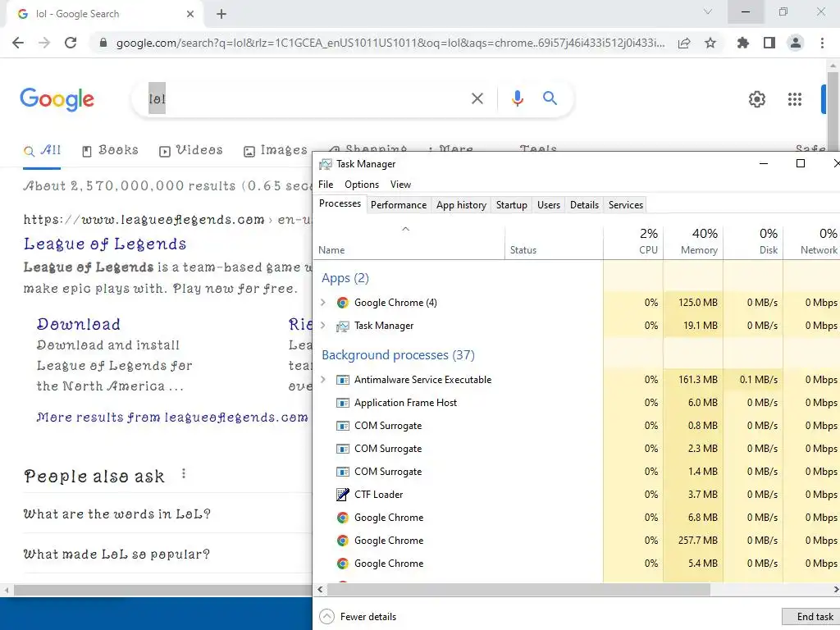Select Google Chrome (4) app icon

(x=342, y=303)
